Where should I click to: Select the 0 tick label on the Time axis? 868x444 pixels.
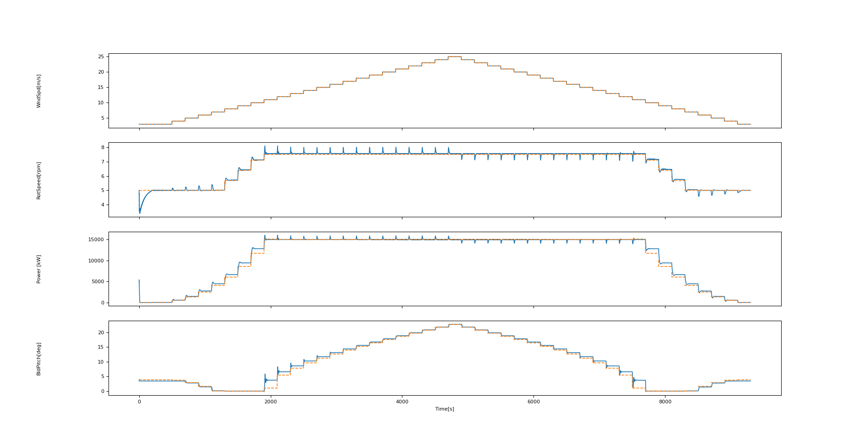(x=139, y=400)
